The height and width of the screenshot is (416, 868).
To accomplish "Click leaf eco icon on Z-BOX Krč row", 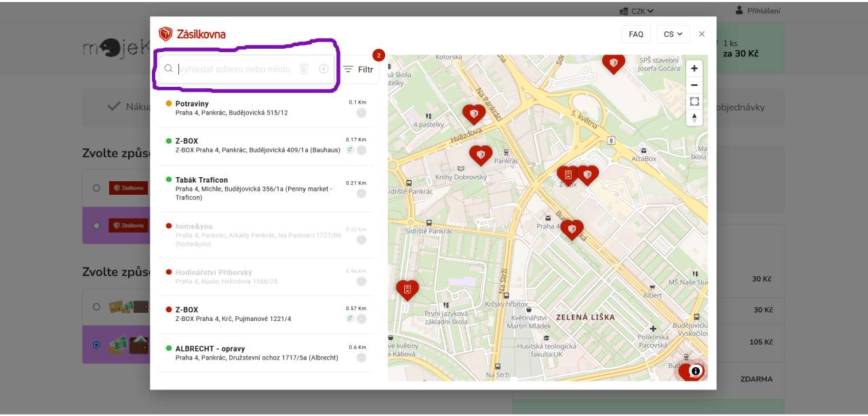I will coord(350,318).
